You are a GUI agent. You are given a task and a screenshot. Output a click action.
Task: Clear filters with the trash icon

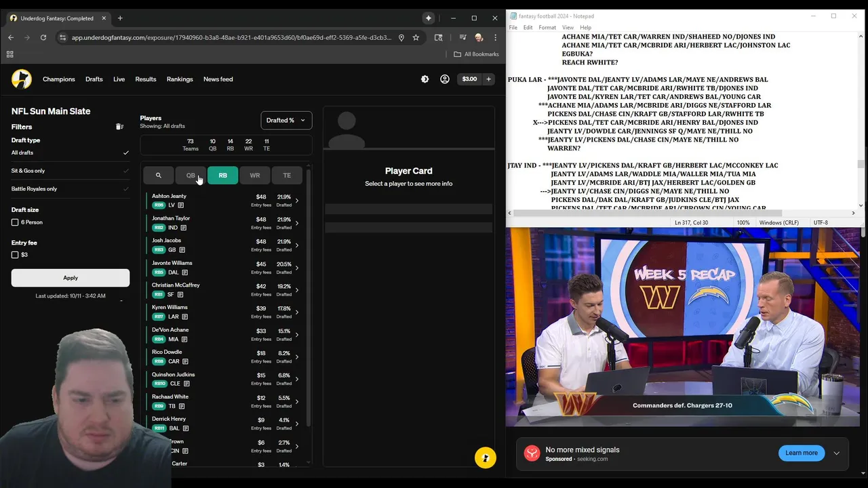(x=119, y=127)
